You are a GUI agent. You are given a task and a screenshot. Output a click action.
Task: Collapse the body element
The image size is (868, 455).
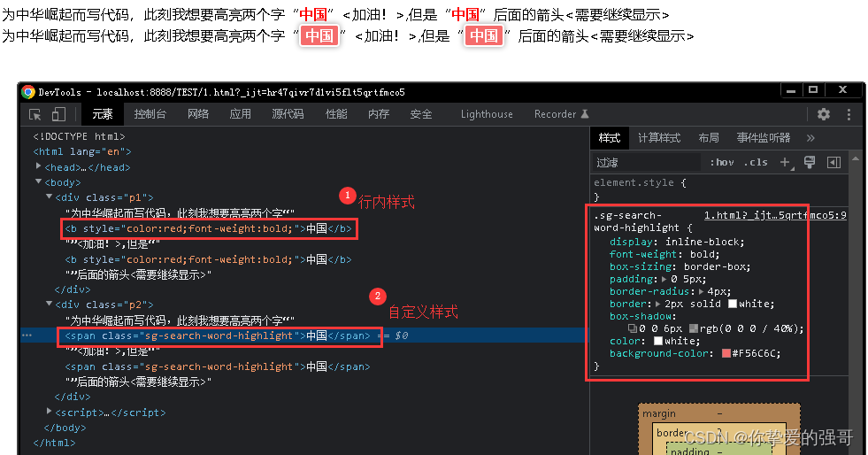pos(38,181)
